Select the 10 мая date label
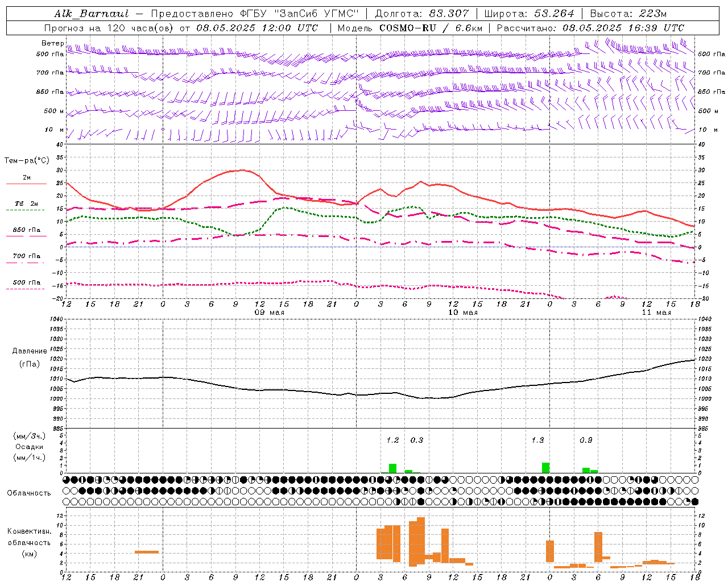The height and width of the screenshot is (582, 728). click(463, 313)
